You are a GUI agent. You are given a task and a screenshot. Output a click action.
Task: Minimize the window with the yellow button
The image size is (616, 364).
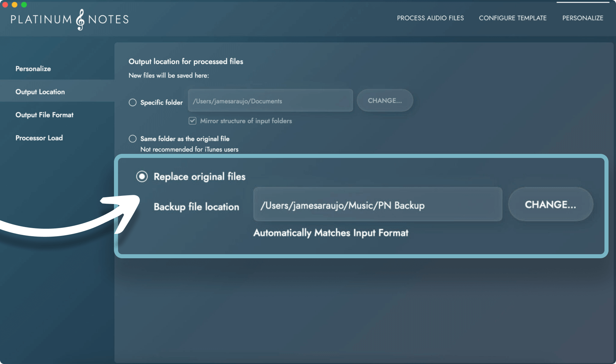click(14, 4)
